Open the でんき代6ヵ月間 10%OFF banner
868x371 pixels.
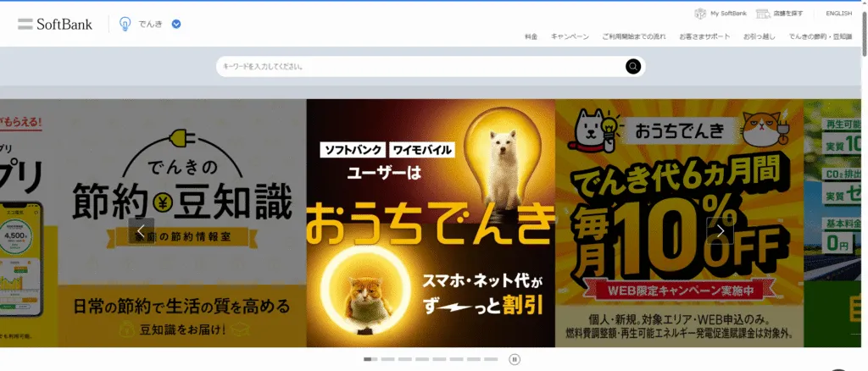coord(679,224)
